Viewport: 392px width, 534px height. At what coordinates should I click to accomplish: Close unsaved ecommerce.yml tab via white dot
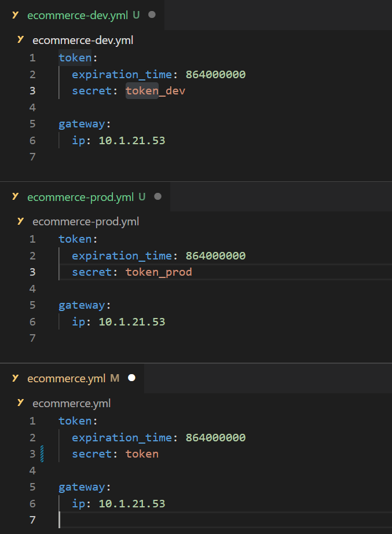pyautogui.click(x=131, y=378)
